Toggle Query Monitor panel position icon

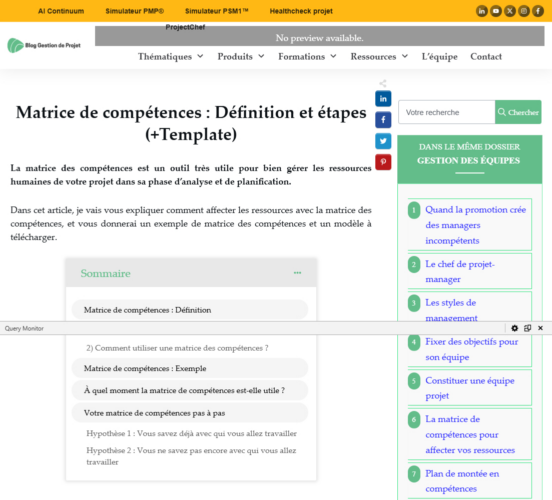coord(527,328)
